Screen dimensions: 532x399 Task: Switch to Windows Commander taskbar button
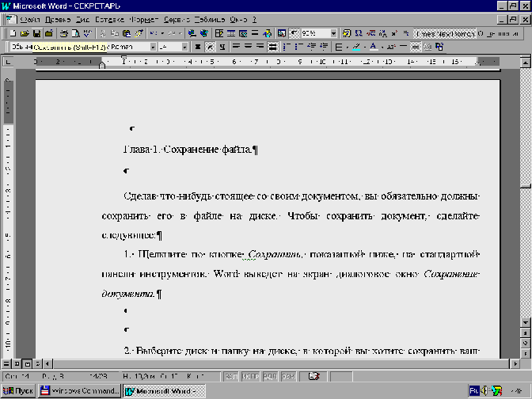tap(80, 391)
